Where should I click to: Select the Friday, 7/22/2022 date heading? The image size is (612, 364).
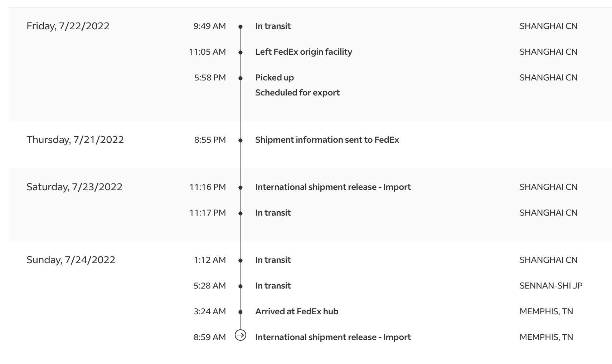pos(68,26)
